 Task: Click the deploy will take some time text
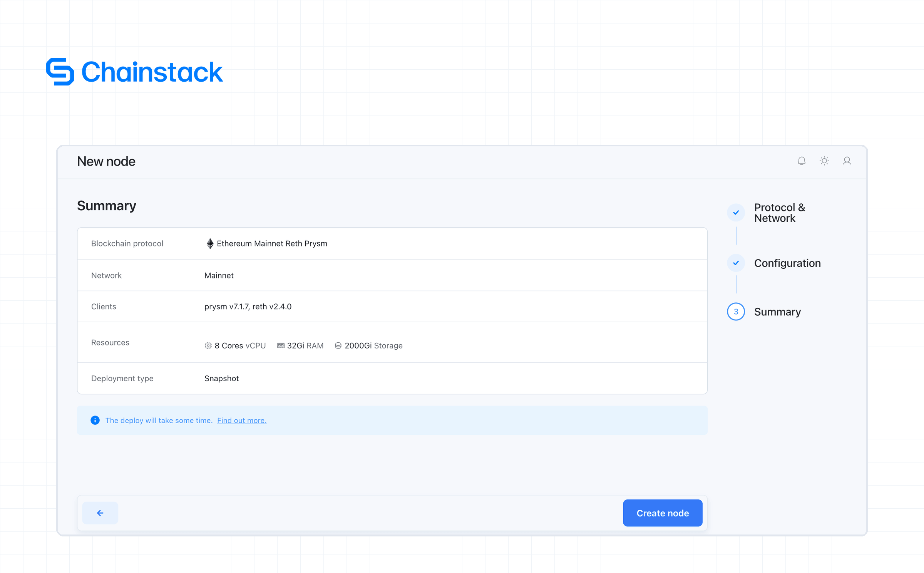coord(159,421)
